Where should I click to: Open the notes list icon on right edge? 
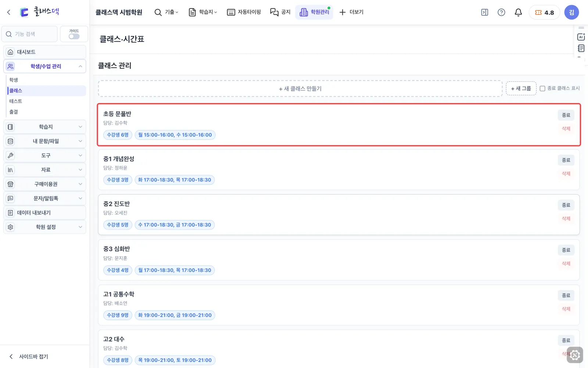tap(581, 48)
